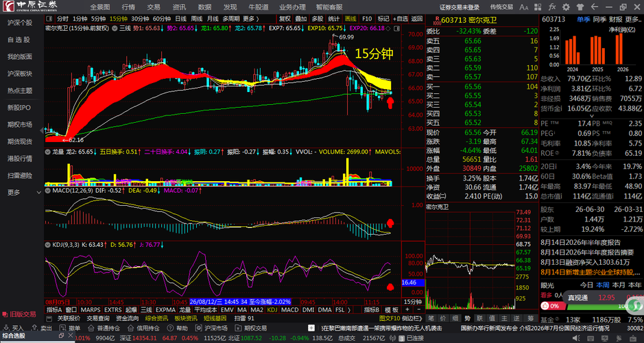Screen dimensions: 644x343
Task: Expand 更多 in left sidebar
Action: pyautogui.click(x=23, y=192)
